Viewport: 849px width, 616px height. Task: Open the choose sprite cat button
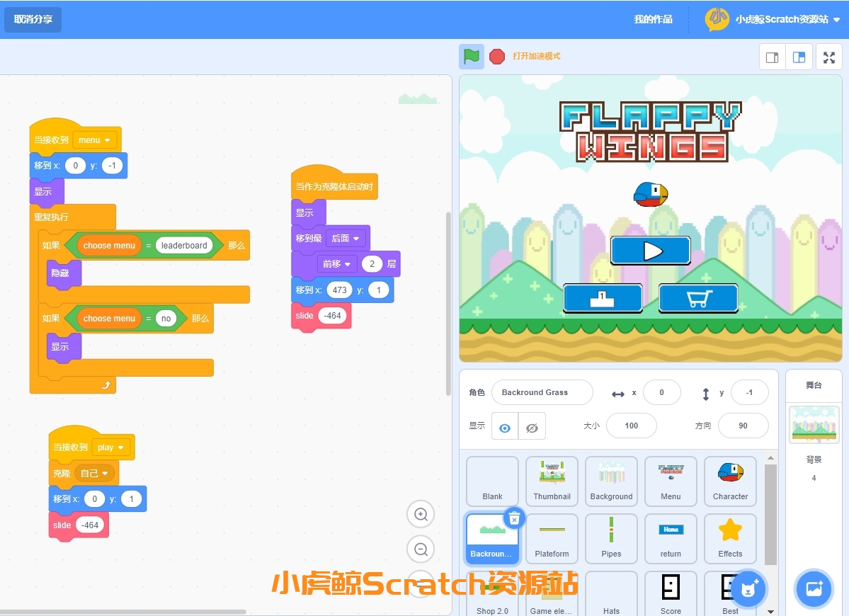[749, 588]
